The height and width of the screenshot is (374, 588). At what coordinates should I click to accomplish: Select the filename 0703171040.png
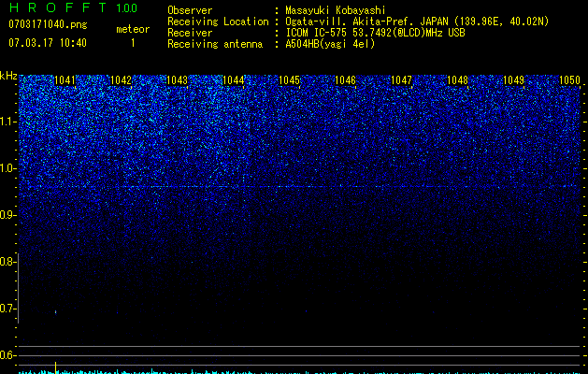point(48,25)
